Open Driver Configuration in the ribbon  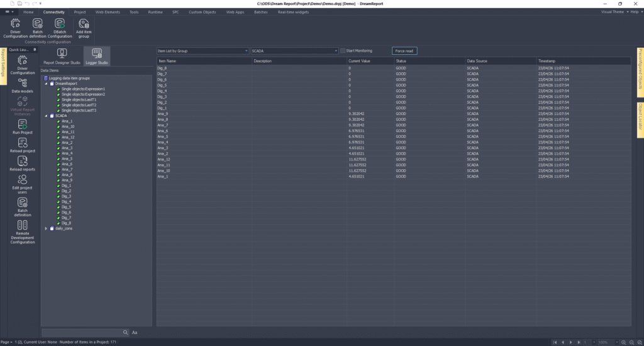[x=15, y=28]
